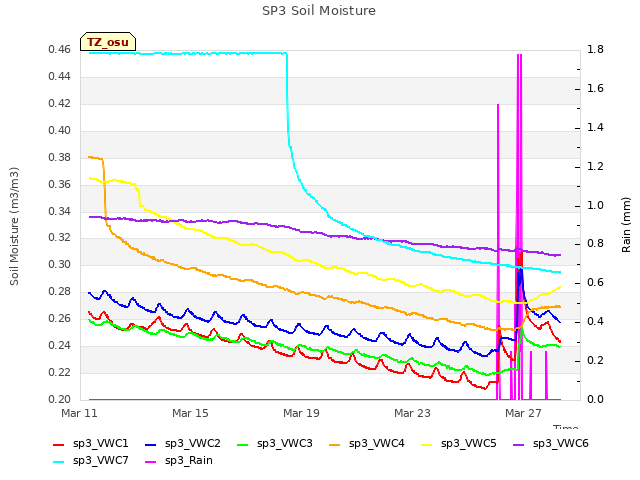This screenshot has height=480, width=640.
Task: Click the TZ_osu annotation label
Action: click(108, 42)
